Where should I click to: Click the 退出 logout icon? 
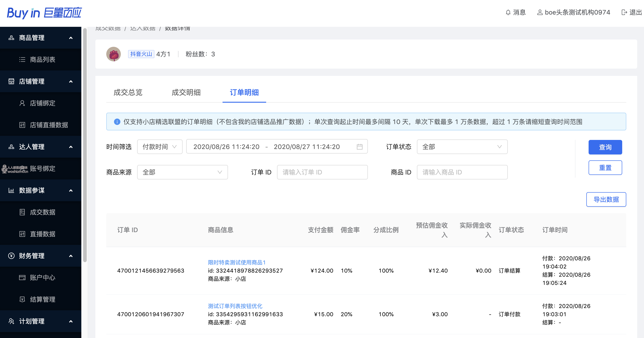624,12
